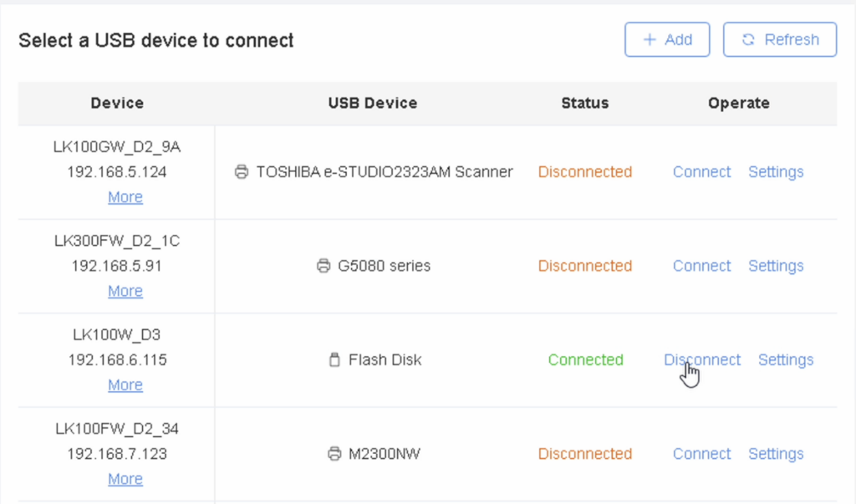
Task: Open Settings for Flash Disk
Action: click(785, 360)
